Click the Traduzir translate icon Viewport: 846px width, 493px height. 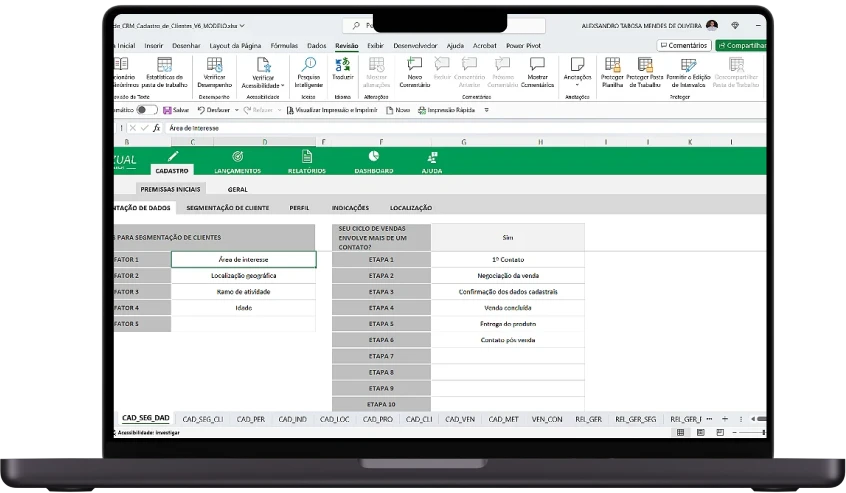tap(343, 66)
